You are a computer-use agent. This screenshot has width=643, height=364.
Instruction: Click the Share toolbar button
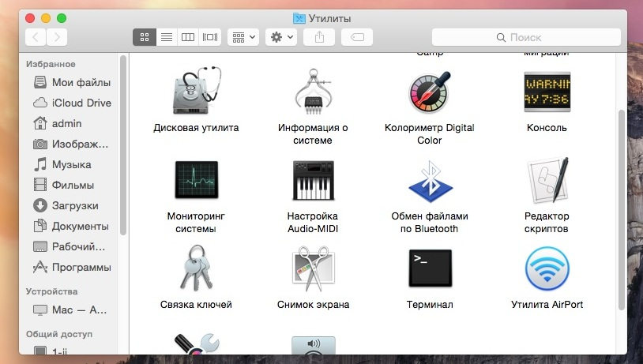[x=319, y=37]
